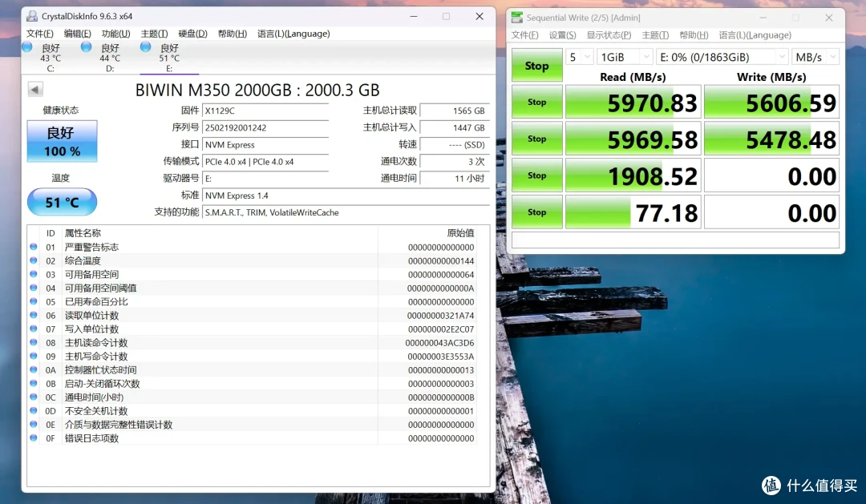Click the 主机总计写入 value 1447 GB
This screenshot has width=866, height=504.
pos(455,127)
